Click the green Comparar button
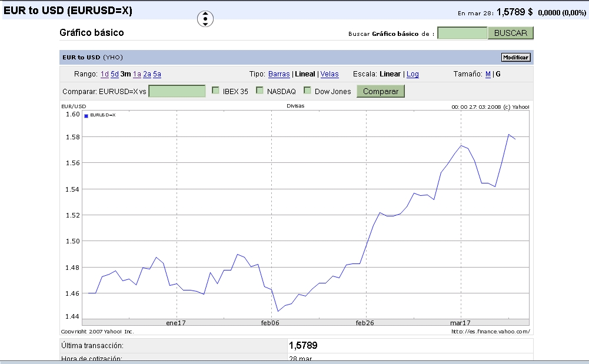589x364 pixels. point(381,91)
